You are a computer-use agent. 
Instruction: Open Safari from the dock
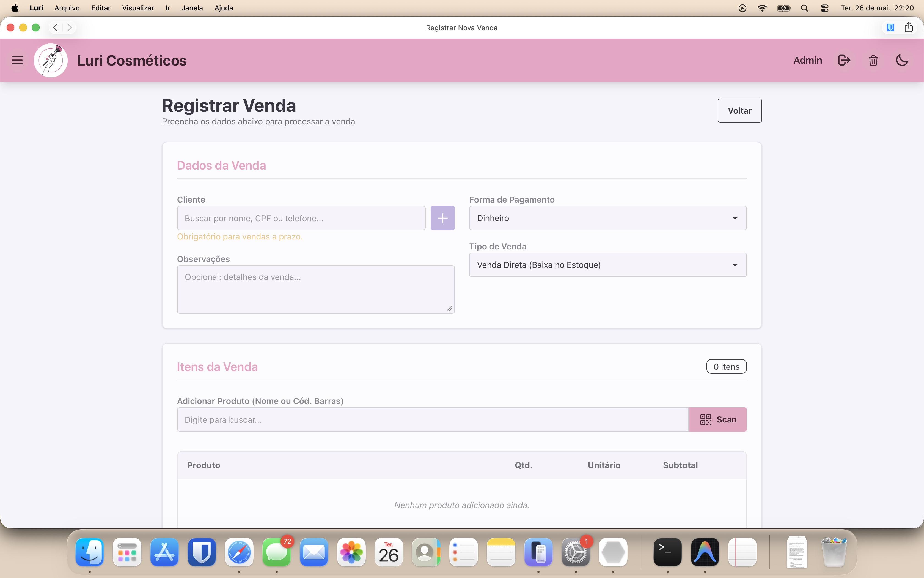pyautogui.click(x=239, y=552)
